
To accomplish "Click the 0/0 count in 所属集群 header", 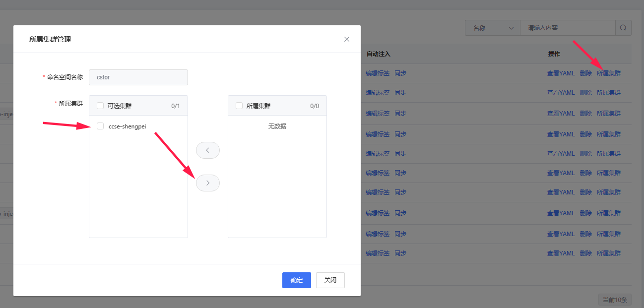I will 315,106.
